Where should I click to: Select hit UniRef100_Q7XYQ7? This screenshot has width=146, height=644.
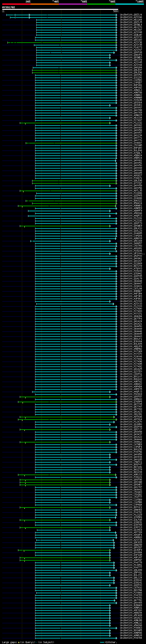click(131, 183)
